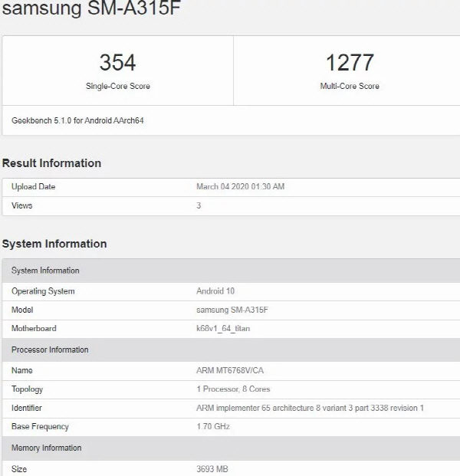Click the Motherboard row label
Screen dimensions: 460x476
34,329
